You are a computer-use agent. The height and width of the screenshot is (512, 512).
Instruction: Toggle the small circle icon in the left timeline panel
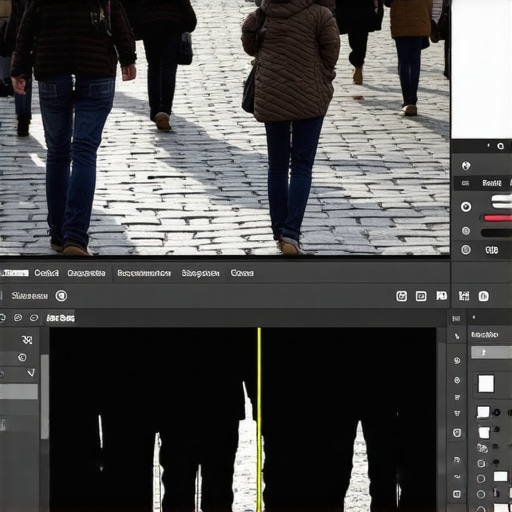[x=22, y=358]
